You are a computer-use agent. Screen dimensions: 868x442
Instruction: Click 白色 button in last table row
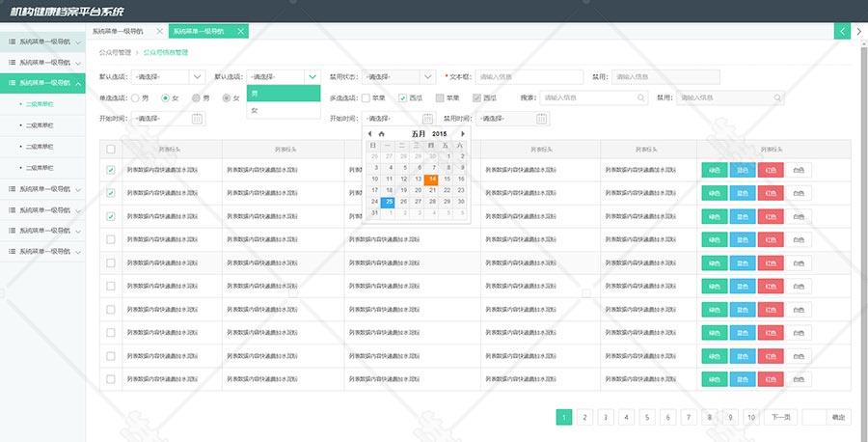799,379
